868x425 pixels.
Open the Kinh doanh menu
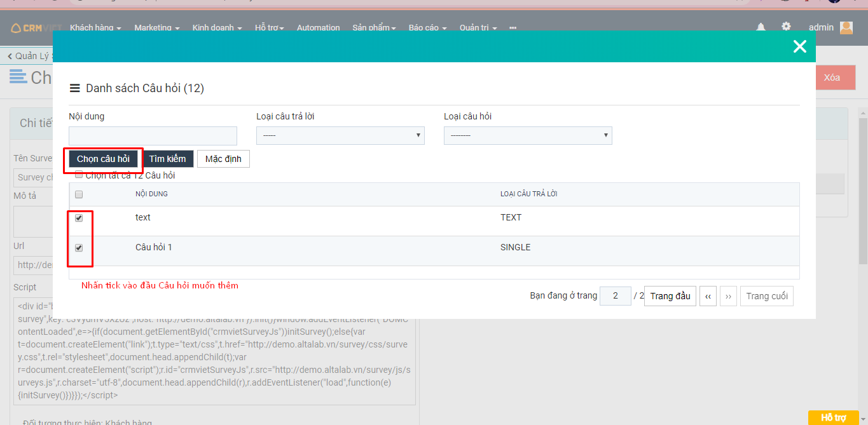pos(217,28)
